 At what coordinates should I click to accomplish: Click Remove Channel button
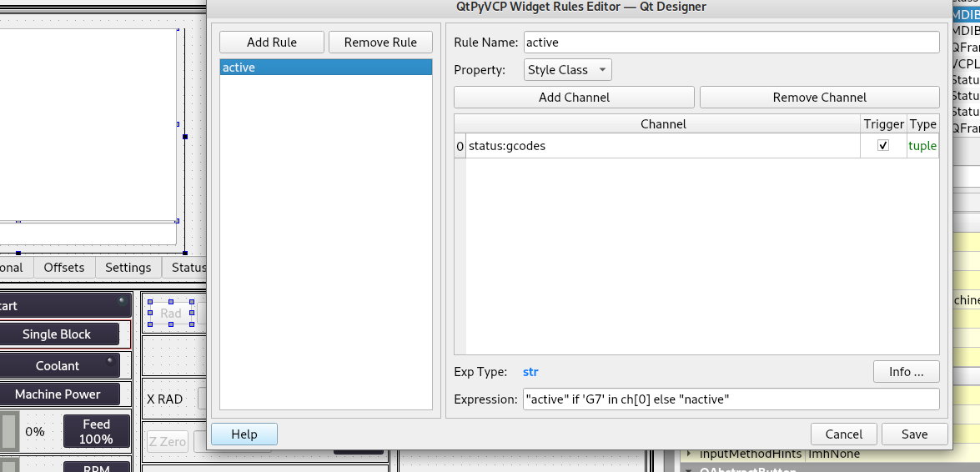coord(819,98)
